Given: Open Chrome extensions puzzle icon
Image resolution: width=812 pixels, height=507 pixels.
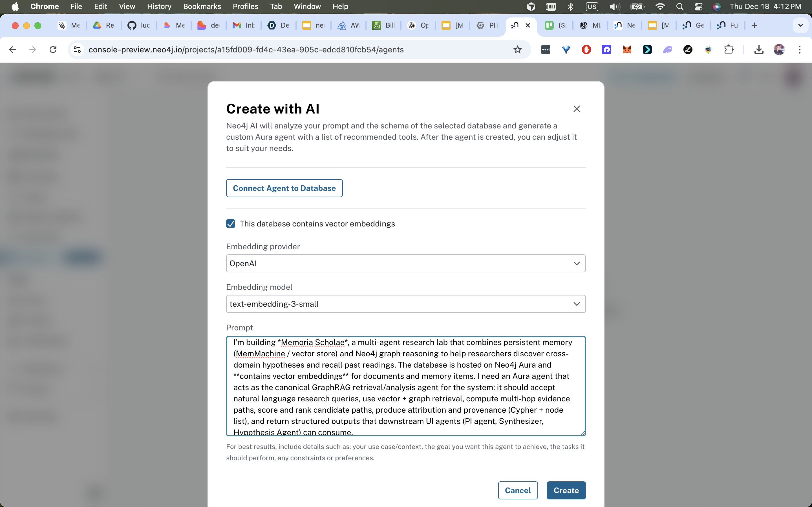Looking at the screenshot, I should (x=729, y=50).
